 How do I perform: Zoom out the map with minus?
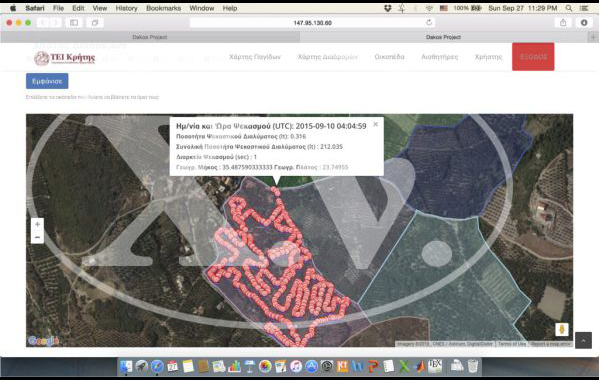coord(37,237)
